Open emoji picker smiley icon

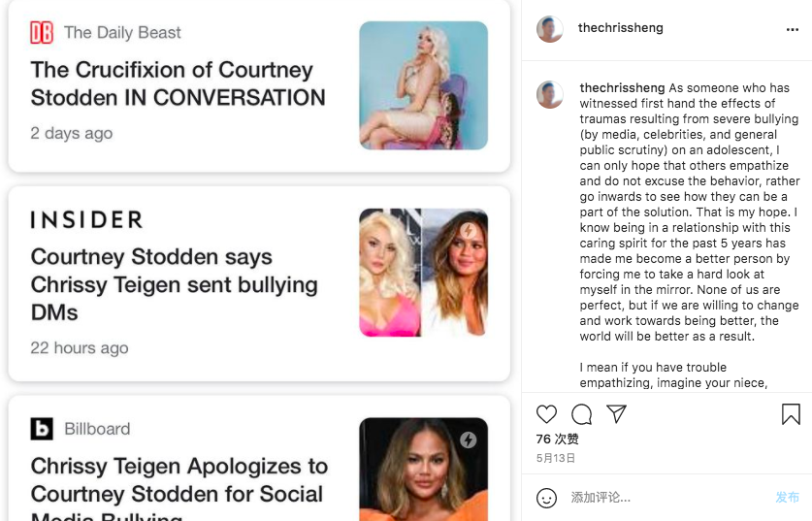coord(546,499)
